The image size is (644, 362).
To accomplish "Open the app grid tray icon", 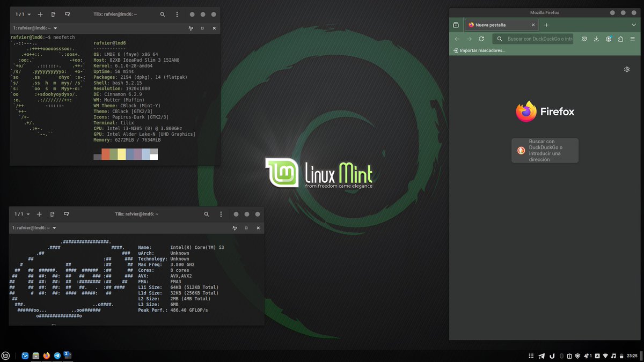I will [531, 356].
